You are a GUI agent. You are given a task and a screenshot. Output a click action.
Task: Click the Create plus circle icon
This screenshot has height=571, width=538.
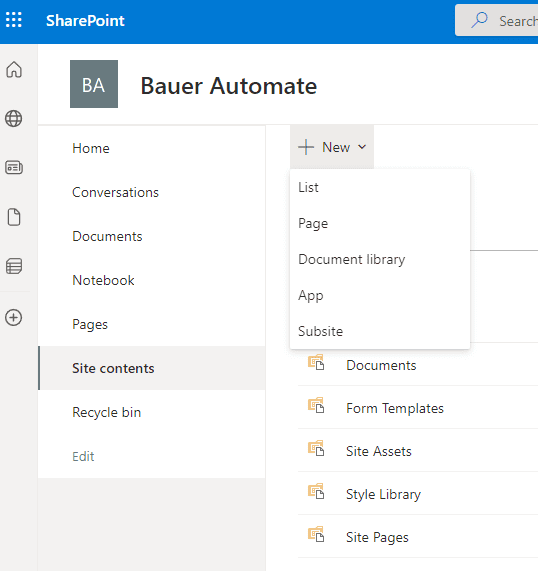coord(14,318)
